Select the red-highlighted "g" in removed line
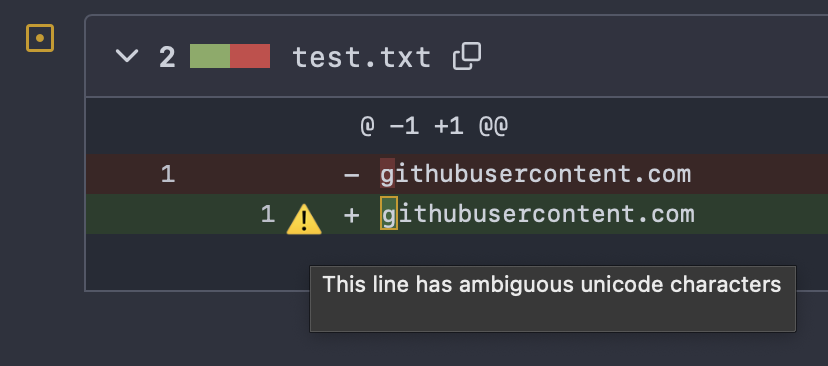The height and width of the screenshot is (366, 828). tap(388, 173)
